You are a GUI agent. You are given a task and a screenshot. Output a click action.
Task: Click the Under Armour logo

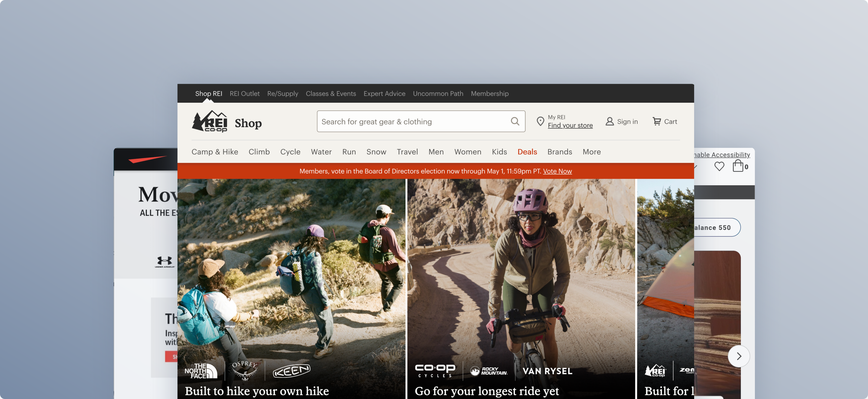pos(164,262)
